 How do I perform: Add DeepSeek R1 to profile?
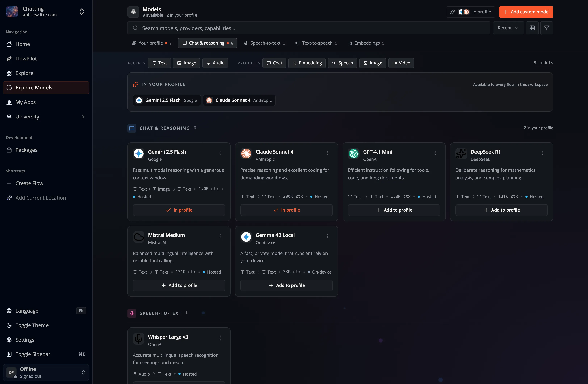pos(501,210)
